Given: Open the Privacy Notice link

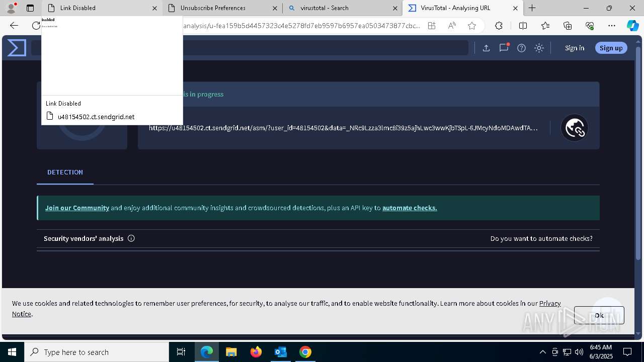Looking at the screenshot, I should (x=550, y=303).
